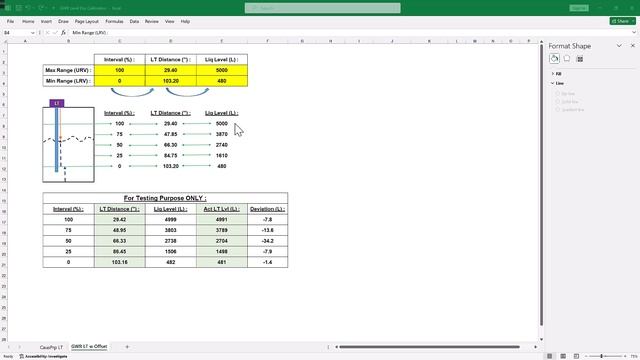Select the Deviation cell showing -34.2
This screenshot has width=640, height=360.
pos(267,241)
